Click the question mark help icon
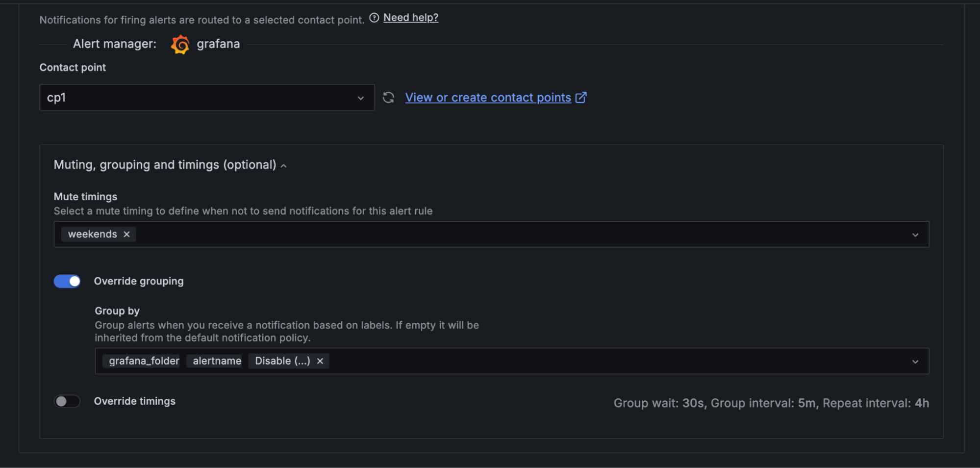The height and width of the screenshot is (468, 980). tap(374, 18)
